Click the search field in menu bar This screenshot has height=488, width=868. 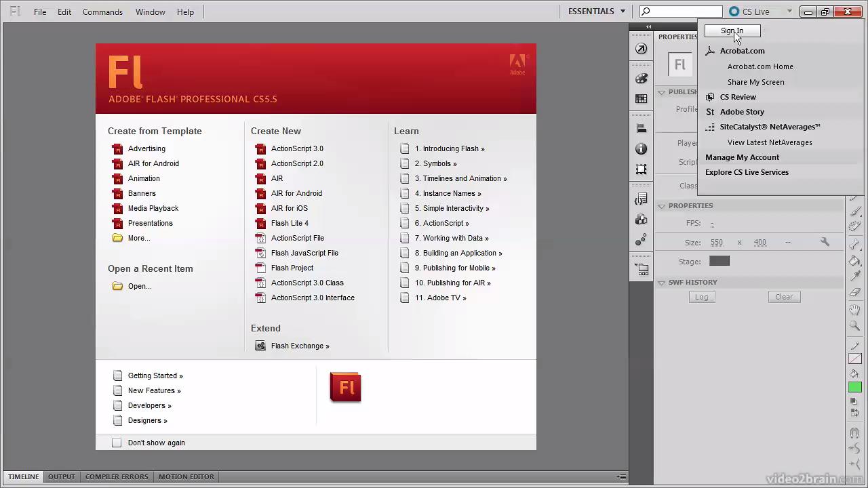point(681,12)
